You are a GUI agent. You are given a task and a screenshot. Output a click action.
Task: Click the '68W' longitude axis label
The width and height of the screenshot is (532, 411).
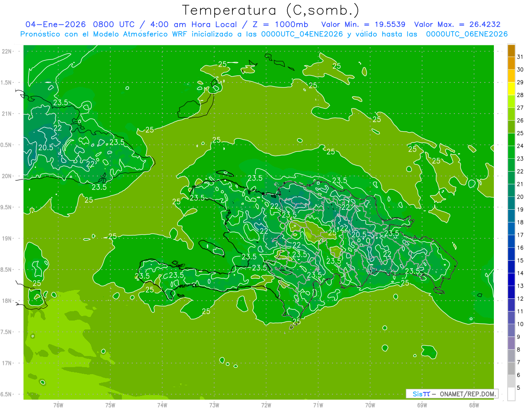pyautogui.click(x=474, y=404)
